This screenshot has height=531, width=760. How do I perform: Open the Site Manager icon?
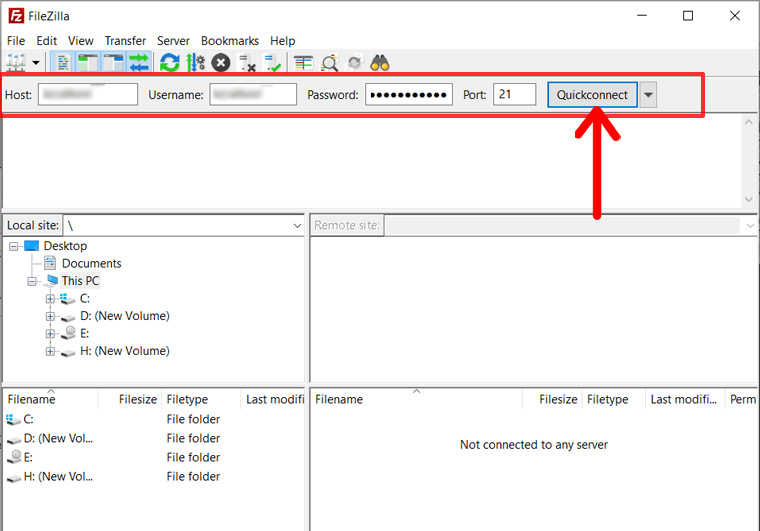[16, 62]
